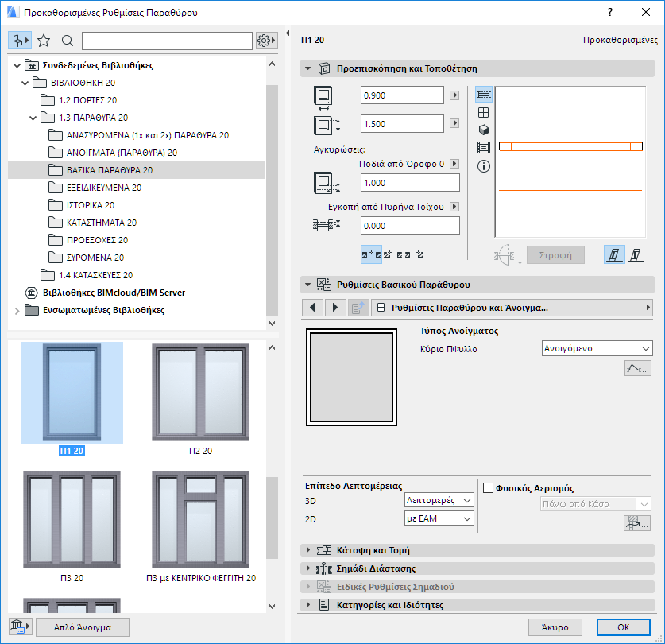Open the 3D detail level Λεπτομερές dropdown
Image resolution: width=665 pixels, height=644 pixels.
[439, 499]
